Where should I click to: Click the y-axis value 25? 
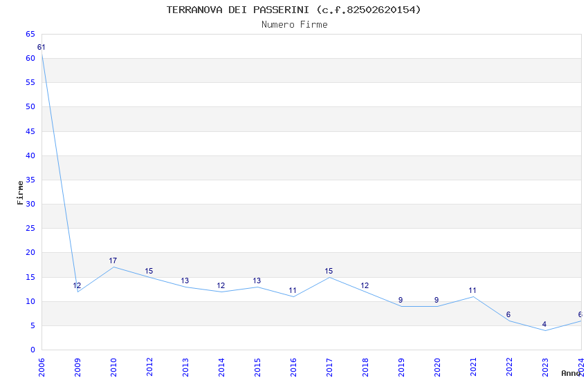click(x=30, y=229)
